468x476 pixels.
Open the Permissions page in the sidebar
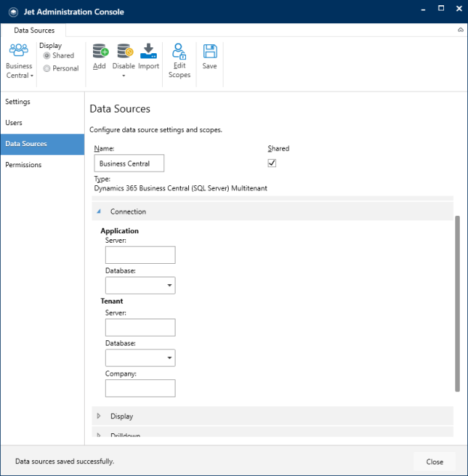click(42, 165)
